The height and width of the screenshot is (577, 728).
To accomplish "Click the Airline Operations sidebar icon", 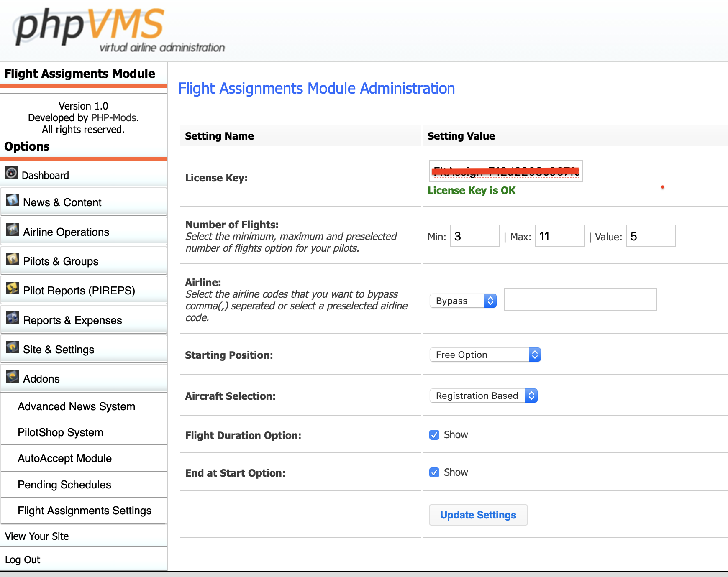I will [x=13, y=230].
